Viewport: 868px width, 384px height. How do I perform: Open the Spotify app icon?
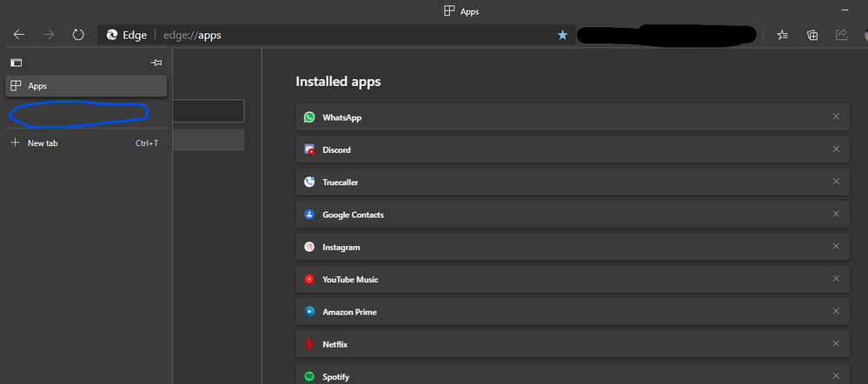(x=309, y=377)
